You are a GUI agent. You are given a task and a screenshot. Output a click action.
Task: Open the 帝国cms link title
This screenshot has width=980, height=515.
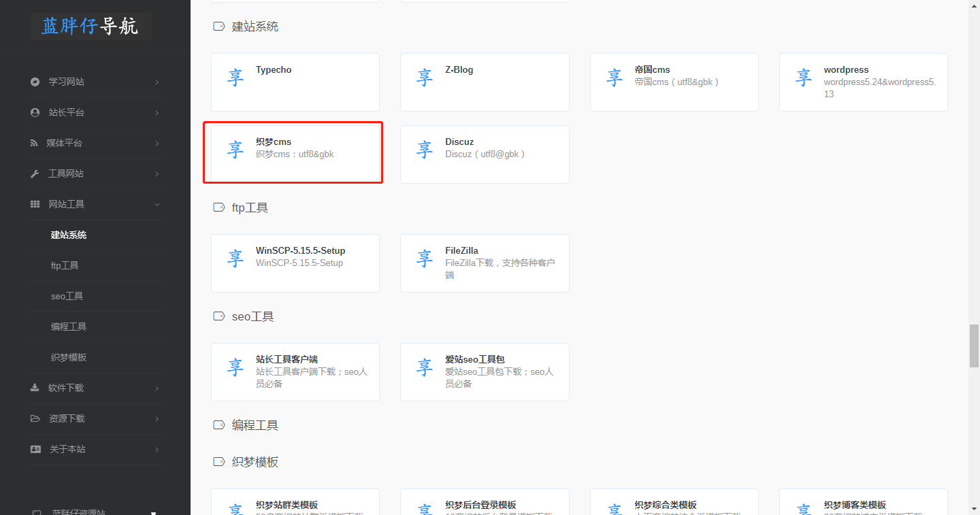click(x=652, y=69)
